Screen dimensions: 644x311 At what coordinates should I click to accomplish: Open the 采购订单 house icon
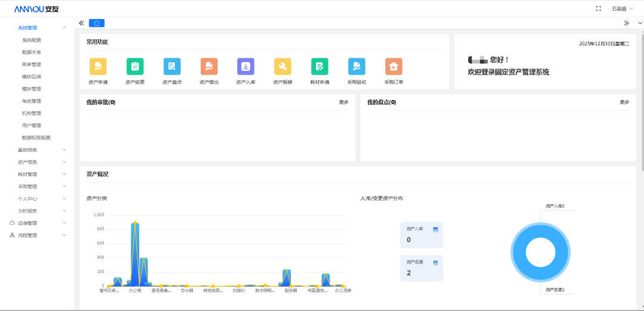point(393,67)
